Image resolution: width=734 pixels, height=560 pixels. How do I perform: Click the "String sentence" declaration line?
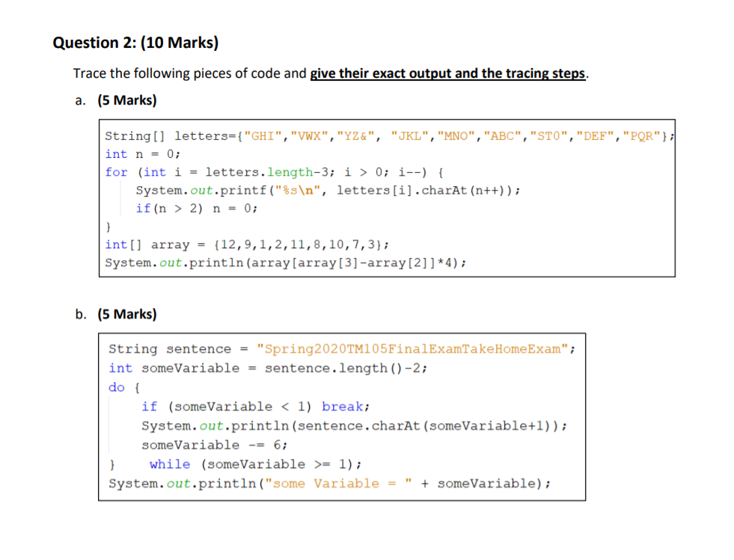tap(342, 349)
